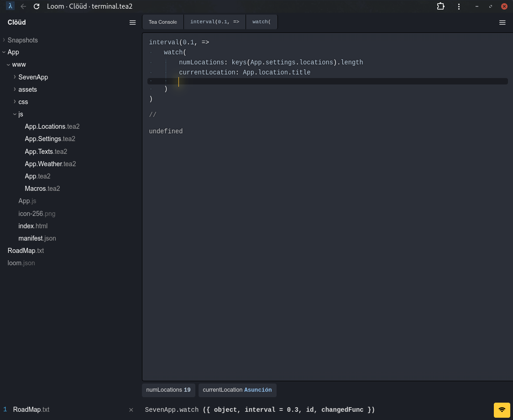Open App.Settings.tea2 file
The image size is (513, 420).
50,139
